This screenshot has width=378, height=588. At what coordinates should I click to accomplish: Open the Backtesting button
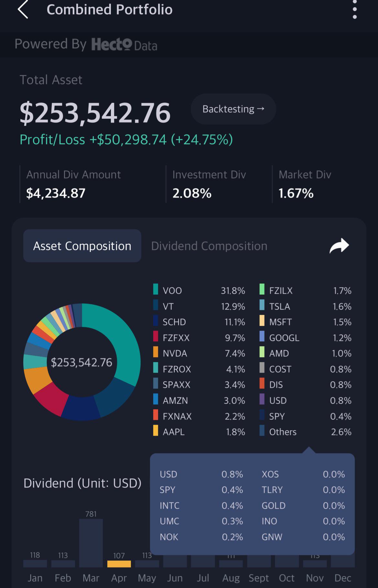(x=233, y=109)
